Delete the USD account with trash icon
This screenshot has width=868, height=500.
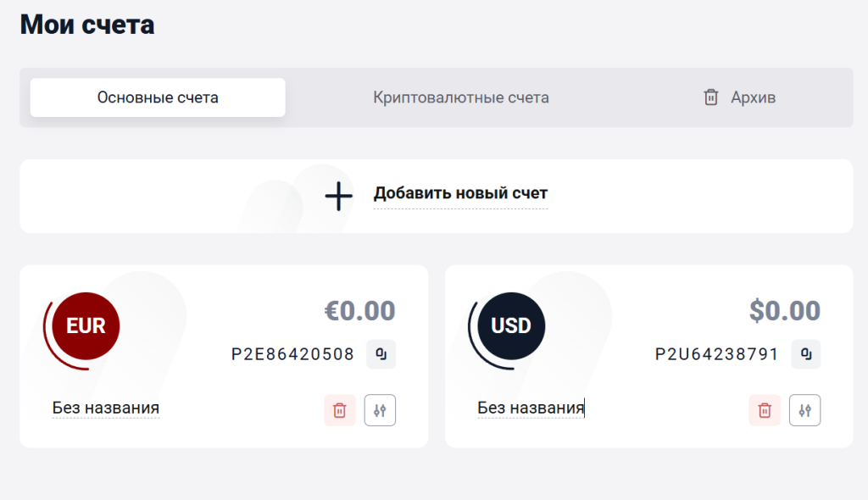pos(765,410)
